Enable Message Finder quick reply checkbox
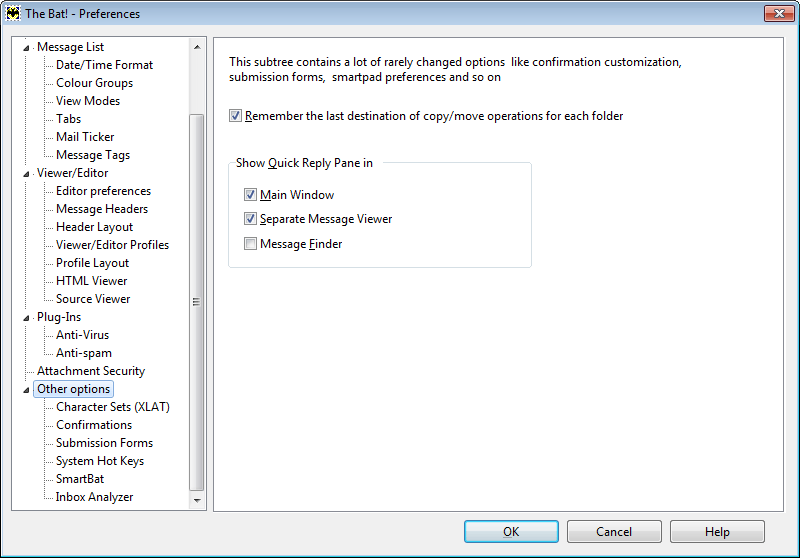Image resolution: width=800 pixels, height=558 pixels. click(250, 243)
